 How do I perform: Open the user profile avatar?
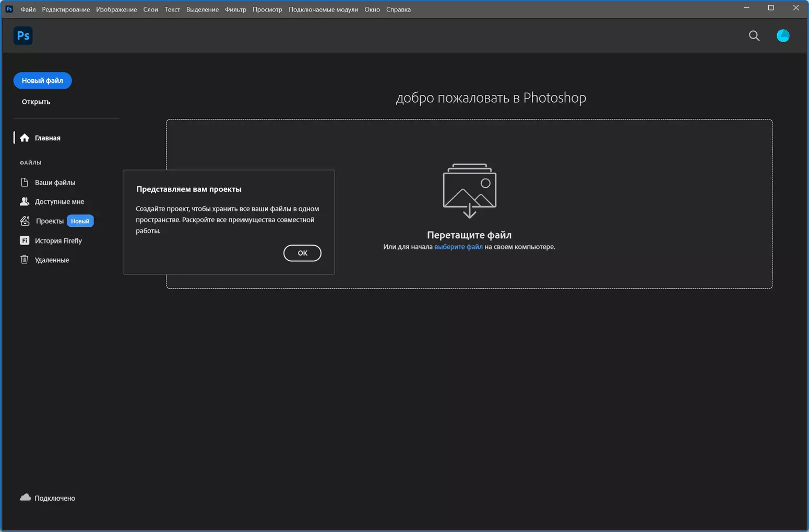(782, 35)
